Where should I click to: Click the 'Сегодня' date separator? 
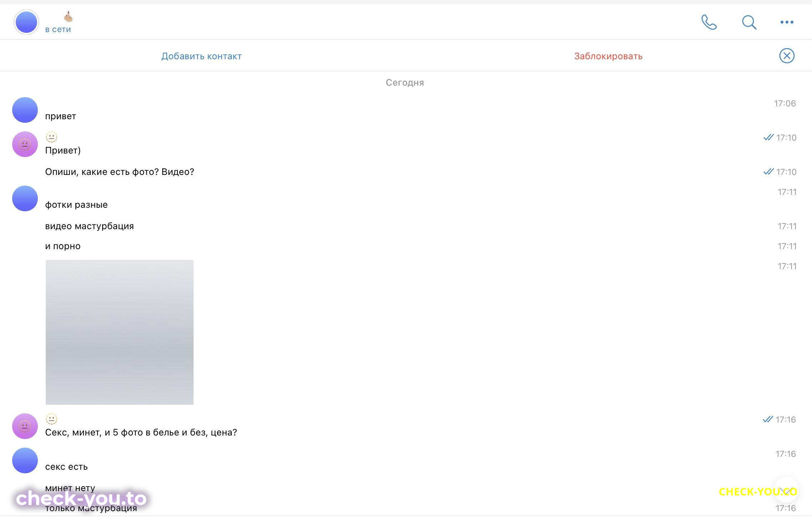point(405,83)
